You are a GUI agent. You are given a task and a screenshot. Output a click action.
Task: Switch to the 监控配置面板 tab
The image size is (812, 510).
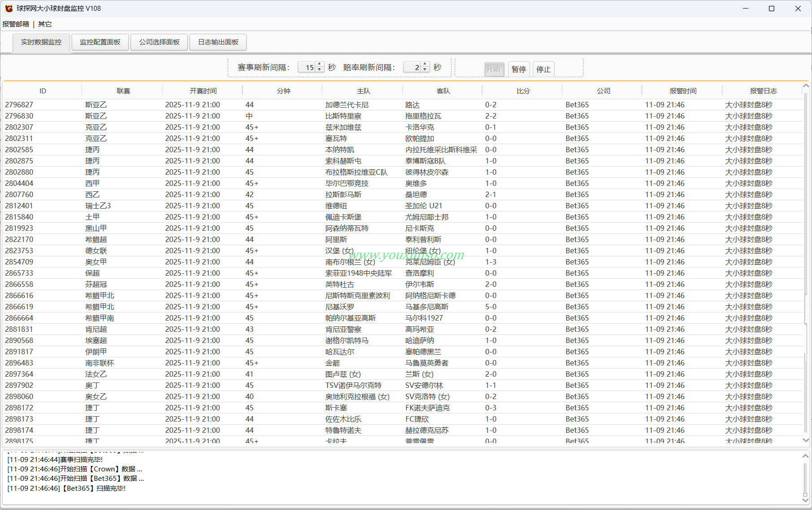click(100, 42)
